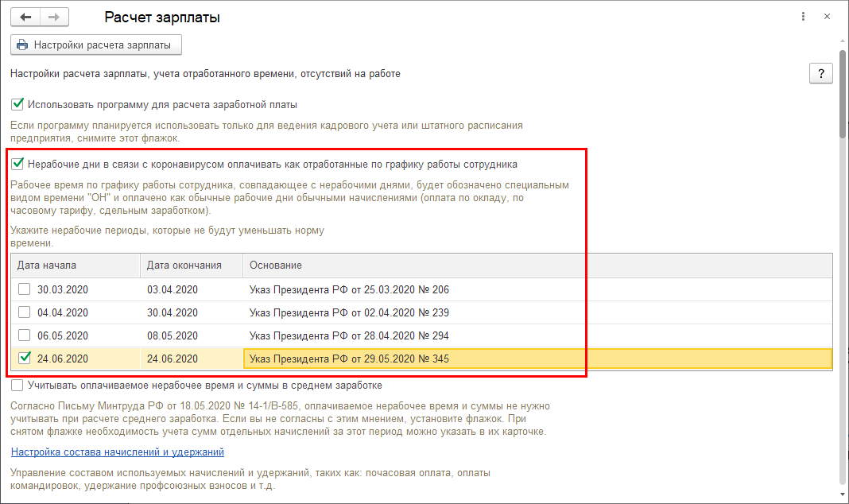Viewport: 849px width, 504px height.
Task: Close the Расчет зарплаты form
Action: point(829,17)
